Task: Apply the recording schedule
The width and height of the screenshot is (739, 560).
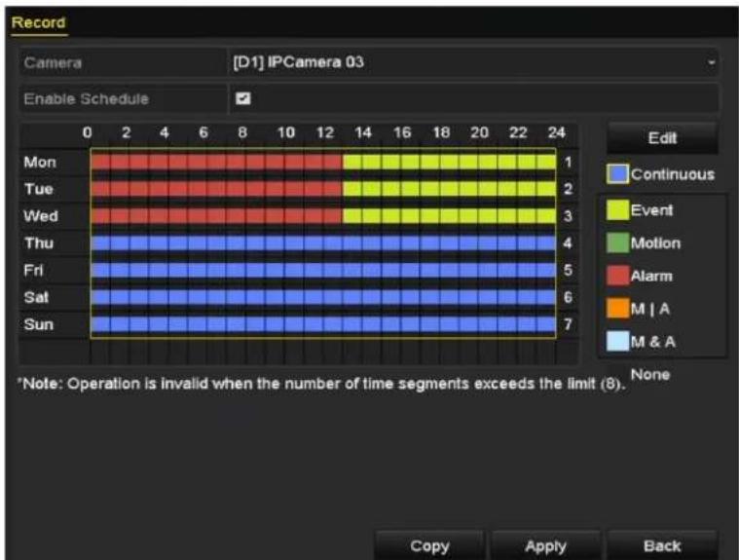Action: [546, 545]
